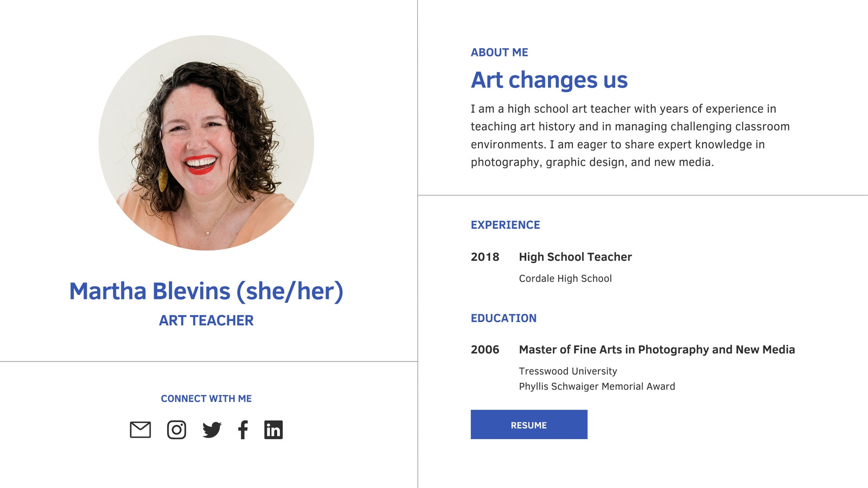Screen dimensions: 868x488
Task: Click the Art changes us headline
Action: pyautogui.click(x=549, y=80)
